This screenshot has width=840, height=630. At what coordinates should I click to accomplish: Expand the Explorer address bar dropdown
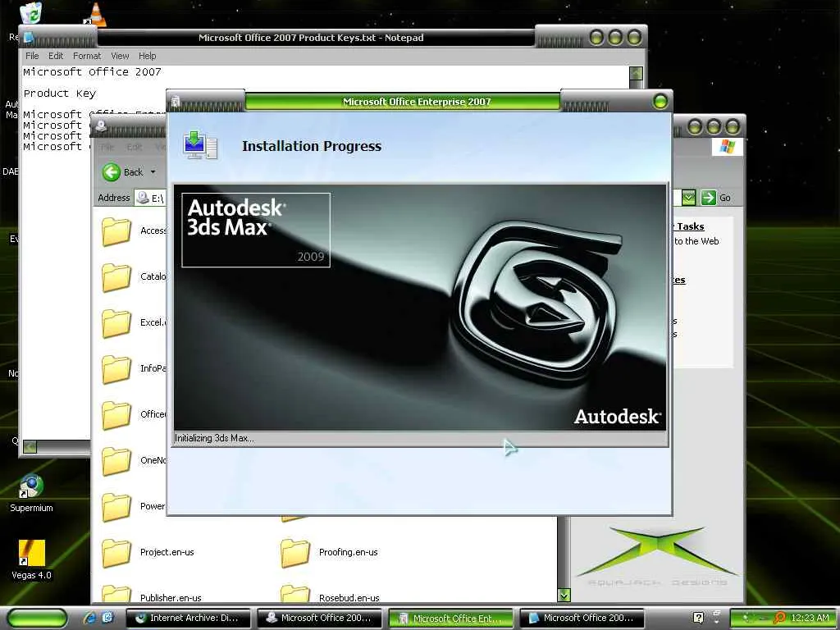point(688,198)
